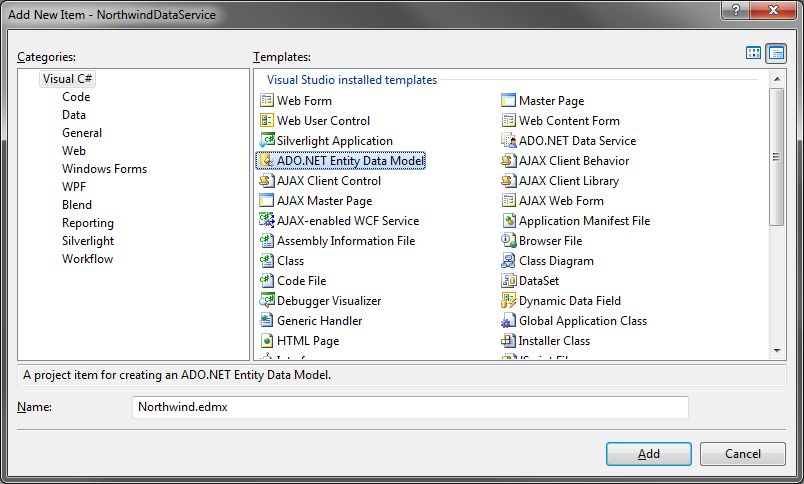Viewport: 804px width, 484px height.
Task: Select the AJAX Master Page template name
Action: 325,200
